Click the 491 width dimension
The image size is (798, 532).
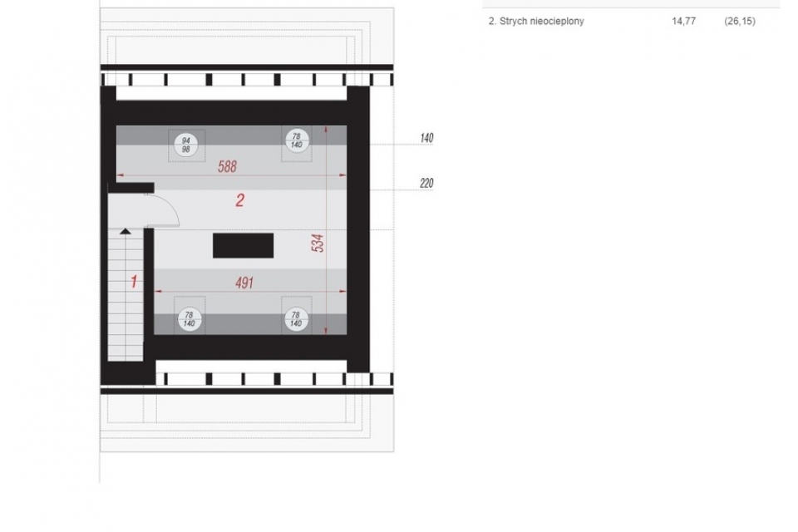tap(244, 283)
